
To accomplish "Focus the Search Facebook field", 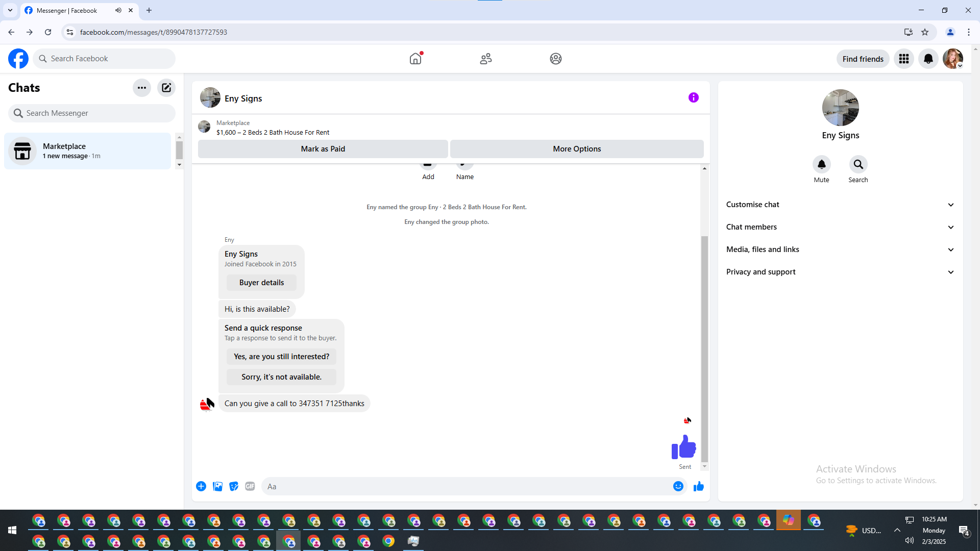I will [104, 59].
